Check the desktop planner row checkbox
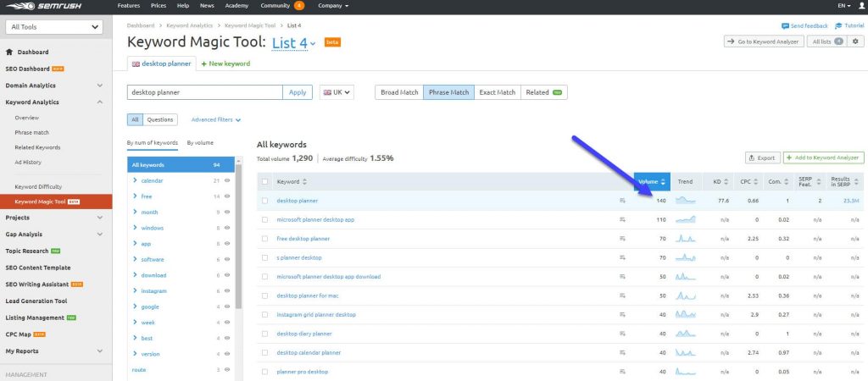Viewport: 868px width, 381px height. click(x=264, y=201)
